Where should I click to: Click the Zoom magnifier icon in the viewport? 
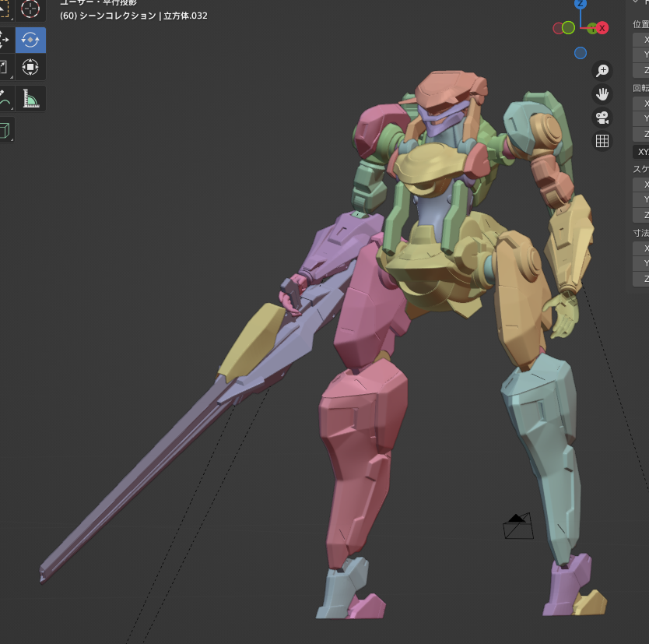click(x=602, y=70)
